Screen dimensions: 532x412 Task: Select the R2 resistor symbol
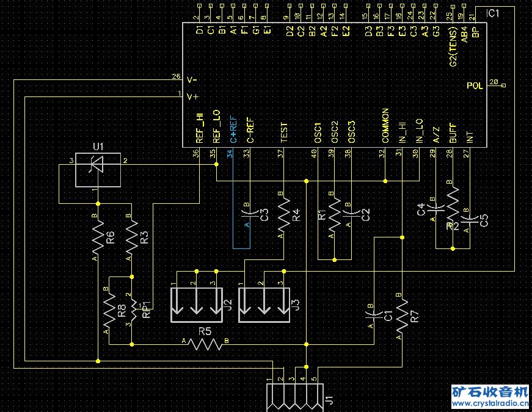[x=453, y=203]
